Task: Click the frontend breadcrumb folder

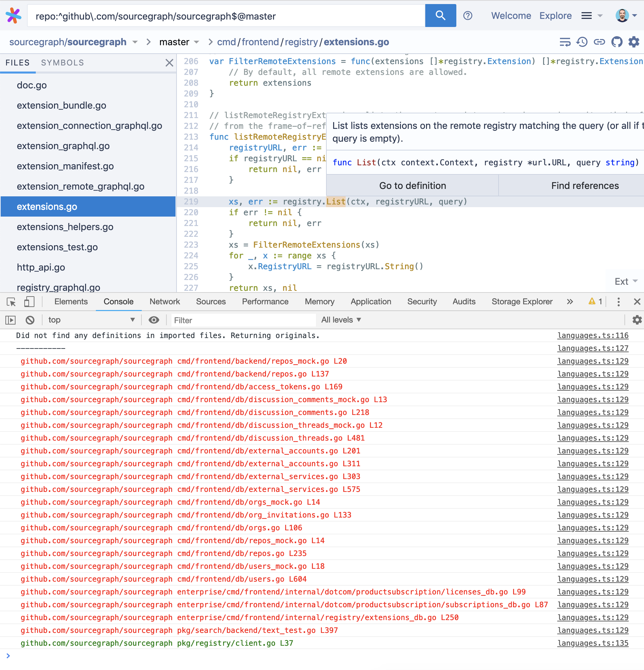Action: pyautogui.click(x=260, y=42)
